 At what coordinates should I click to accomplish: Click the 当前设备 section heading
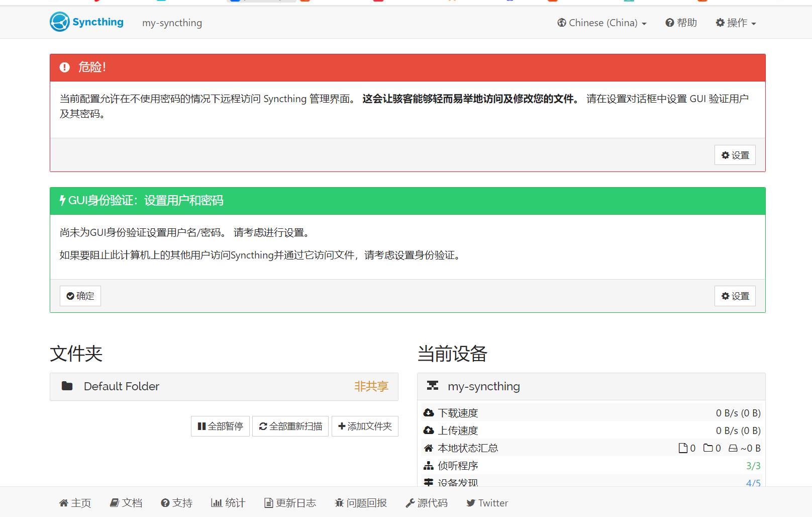[x=452, y=354]
